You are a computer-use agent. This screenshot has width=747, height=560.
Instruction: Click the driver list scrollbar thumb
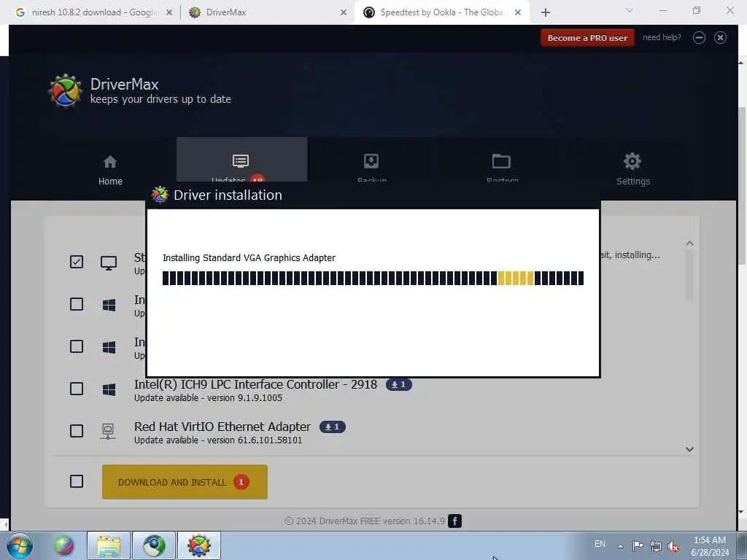coord(689,275)
